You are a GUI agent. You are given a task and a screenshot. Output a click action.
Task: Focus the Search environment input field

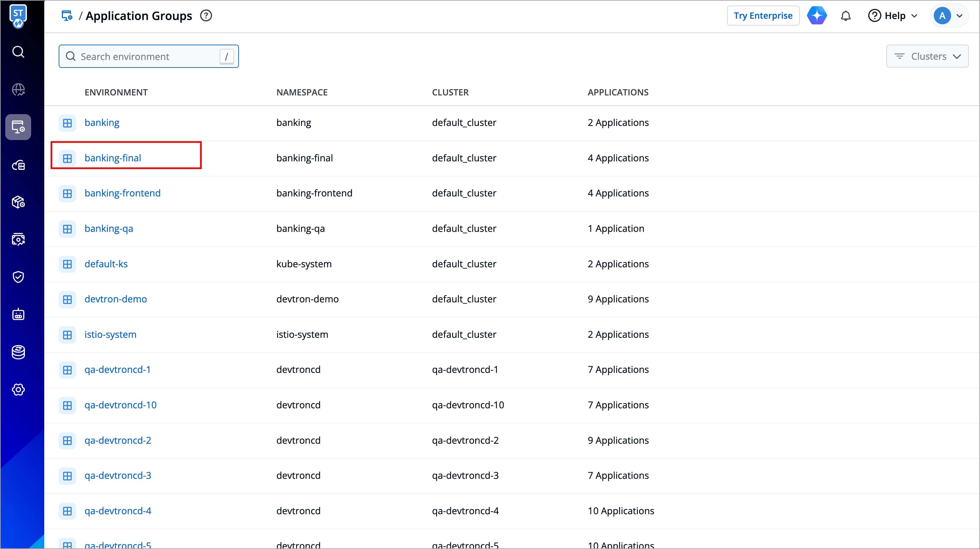148,57
